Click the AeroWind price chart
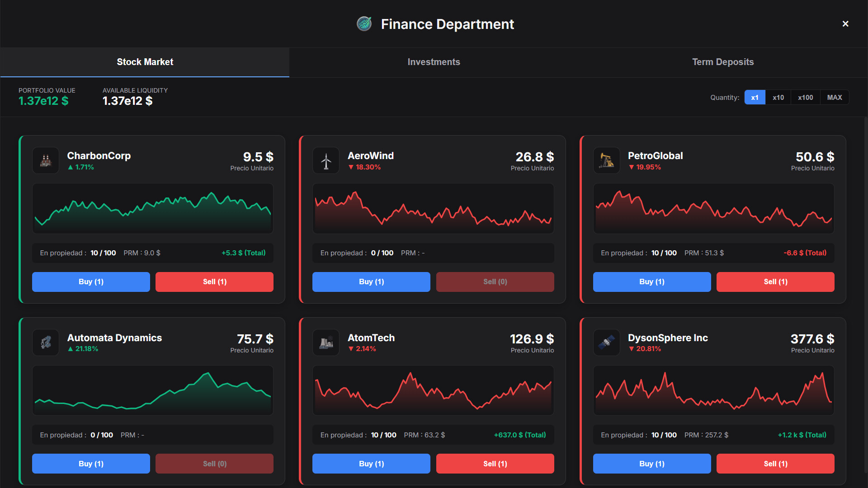 pos(433,208)
